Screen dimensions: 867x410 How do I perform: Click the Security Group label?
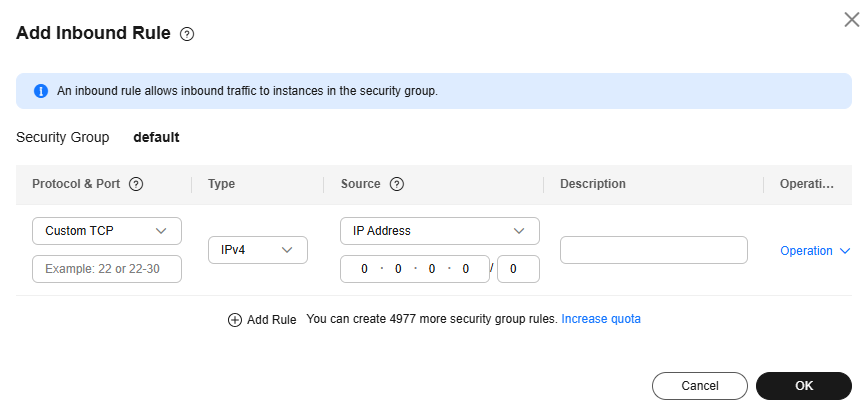62,137
